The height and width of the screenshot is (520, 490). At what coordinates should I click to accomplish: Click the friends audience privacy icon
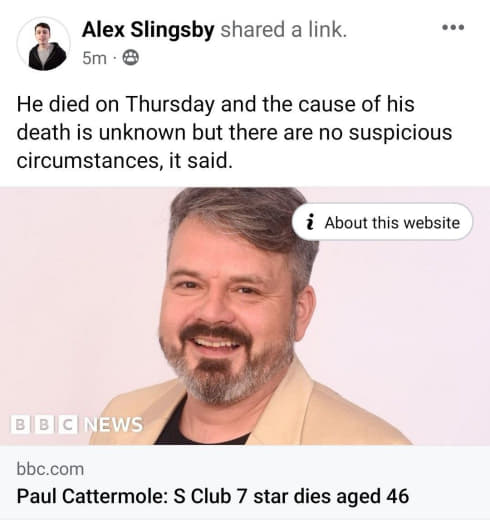130,58
